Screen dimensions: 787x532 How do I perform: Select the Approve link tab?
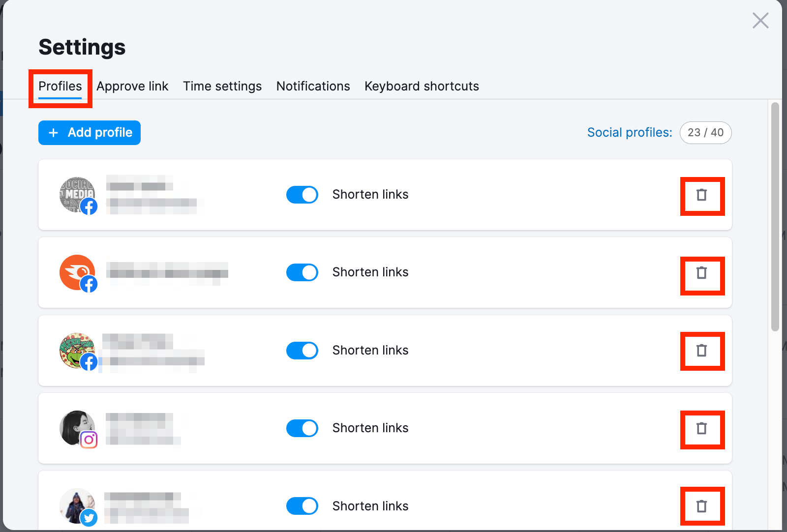(132, 86)
